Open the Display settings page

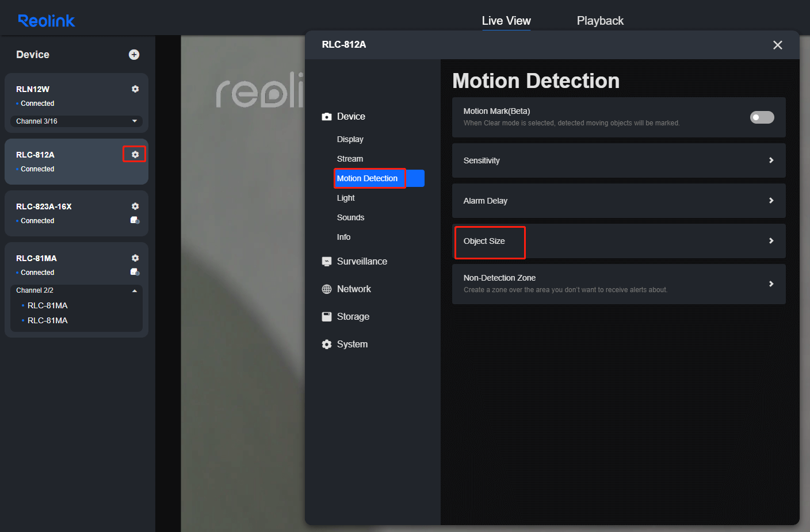(x=350, y=139)
